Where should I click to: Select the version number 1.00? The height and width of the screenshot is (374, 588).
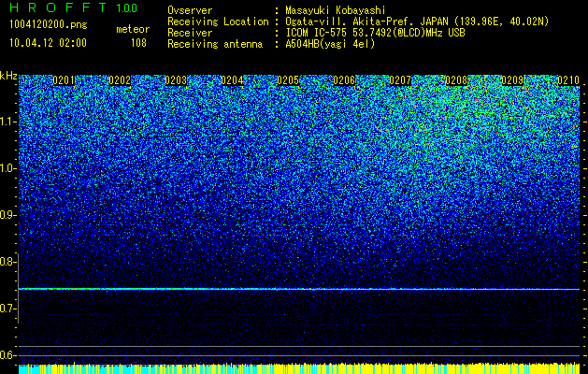[x=127, y=8]
